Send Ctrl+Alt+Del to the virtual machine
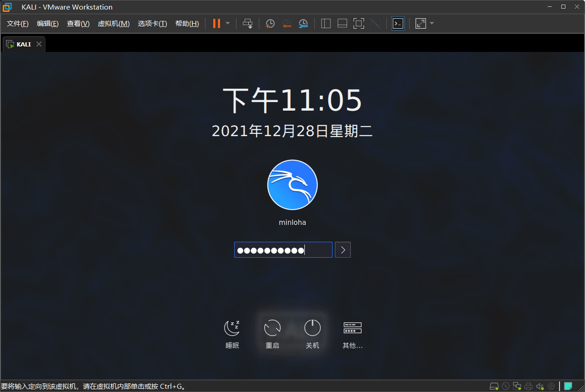Viewport: 585px width, 392px height. click(247, 24)
